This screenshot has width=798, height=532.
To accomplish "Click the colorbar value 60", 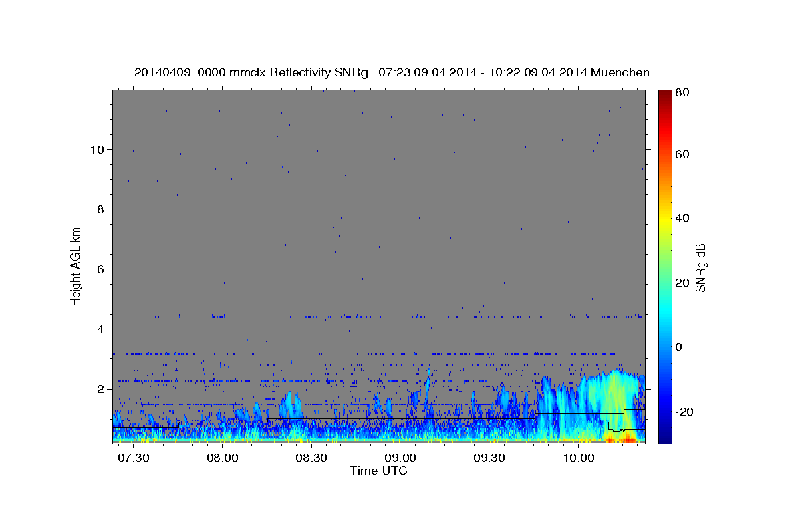I will tap(681, 154).
